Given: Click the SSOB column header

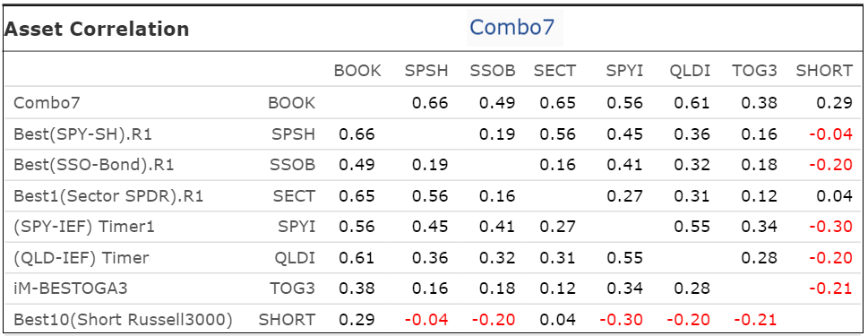Looking at the screenshot, I should coord(493,71).
